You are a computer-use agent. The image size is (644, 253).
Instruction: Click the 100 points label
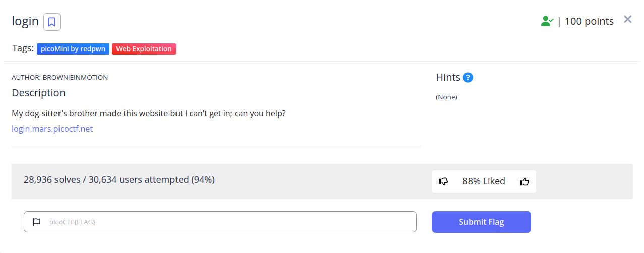tap(589, 21)
